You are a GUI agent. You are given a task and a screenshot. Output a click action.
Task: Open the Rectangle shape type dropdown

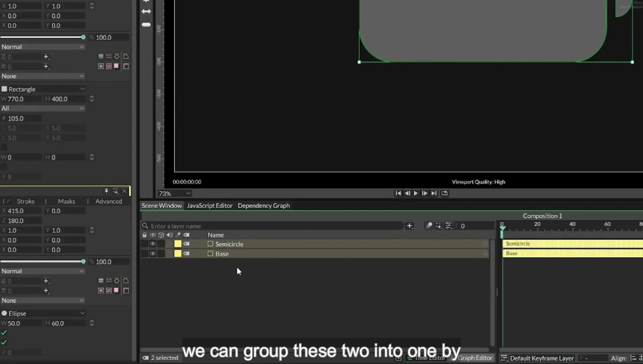pyautogui.click(x=43, y=89)
